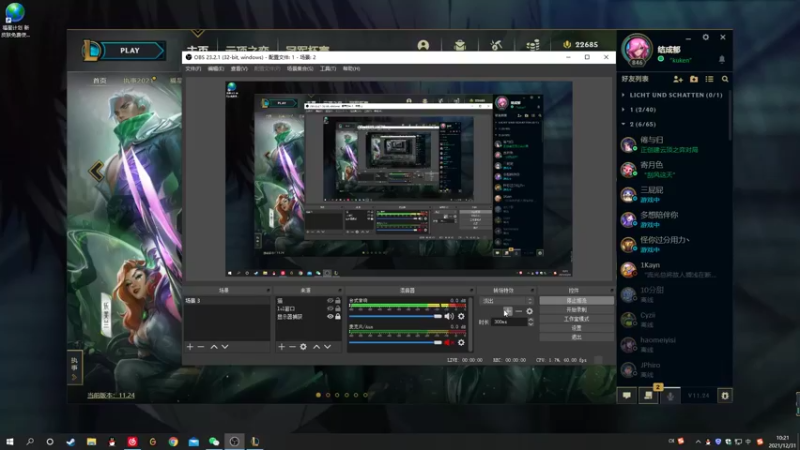Open 文件(F) menu in OBS
This screenshot has width=800, height=450.
tap(193, 68)
